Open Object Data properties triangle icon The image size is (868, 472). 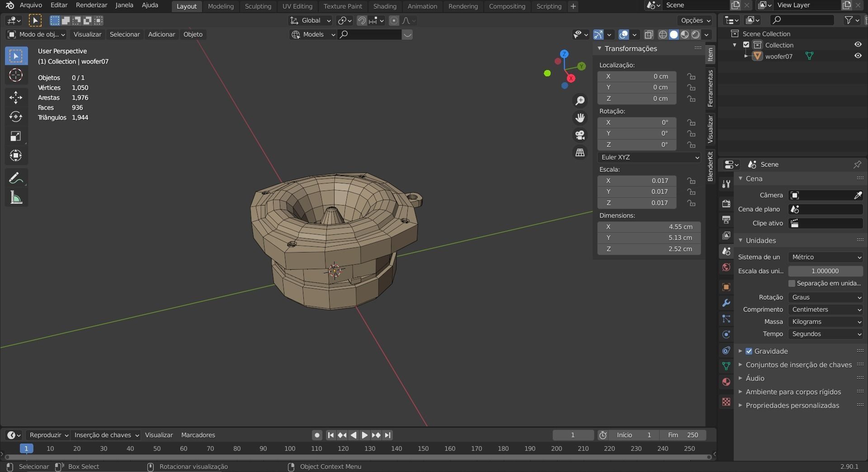click(726, 366)
